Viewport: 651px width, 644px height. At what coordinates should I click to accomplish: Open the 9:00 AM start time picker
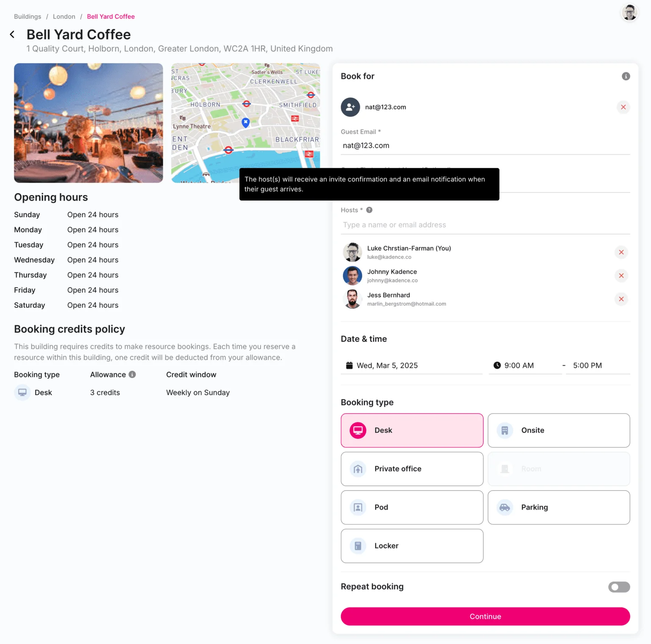point(525,365)
